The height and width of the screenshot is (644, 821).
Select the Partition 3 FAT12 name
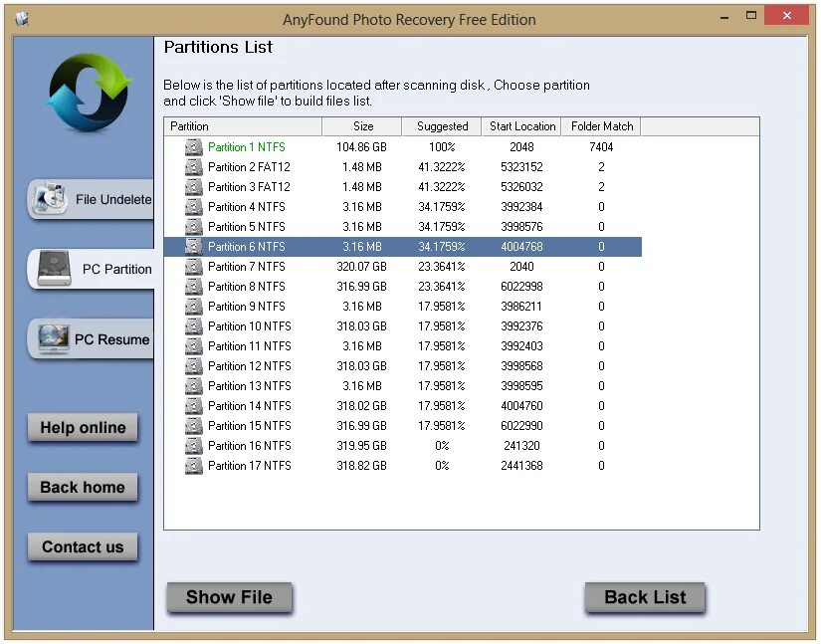(x=249, y=187)
